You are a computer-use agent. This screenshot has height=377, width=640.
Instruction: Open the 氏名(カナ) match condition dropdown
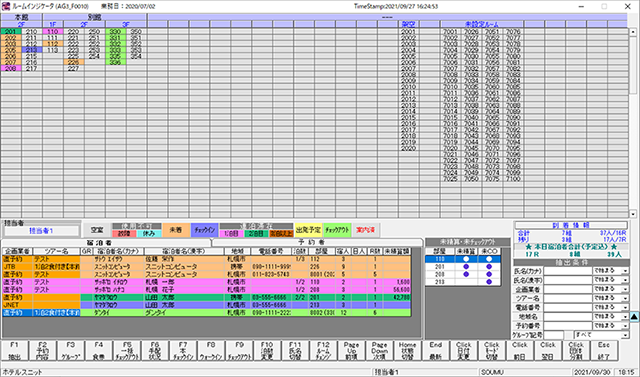[x=625, y=271]
